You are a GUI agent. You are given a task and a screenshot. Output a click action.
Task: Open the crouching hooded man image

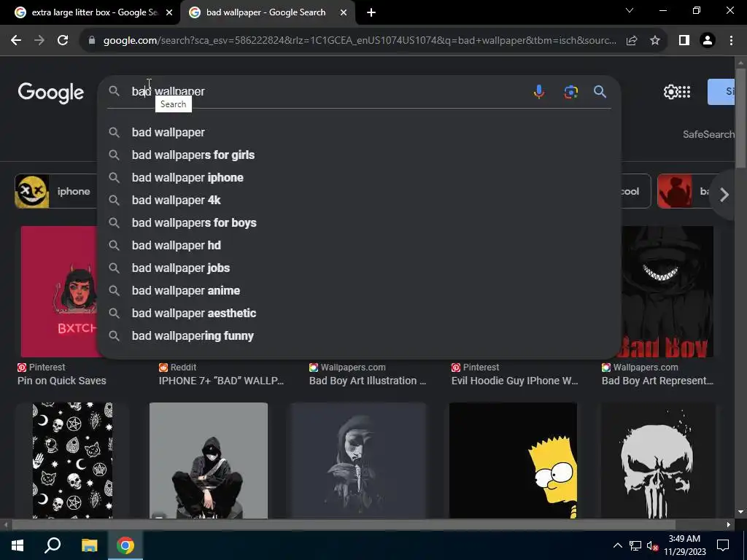click(x=208, y=460)
